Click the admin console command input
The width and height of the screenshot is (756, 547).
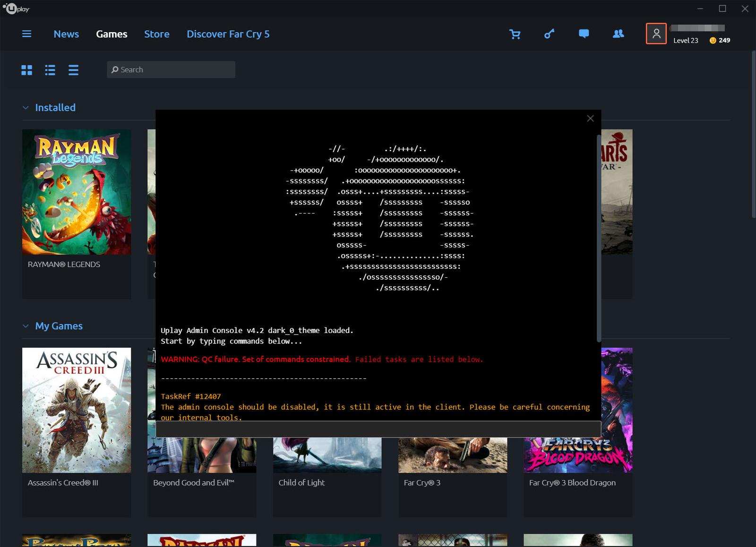[378, 429]
